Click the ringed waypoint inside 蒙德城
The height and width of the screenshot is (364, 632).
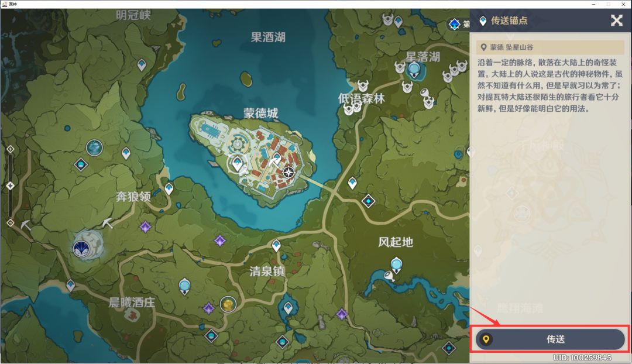237,163
